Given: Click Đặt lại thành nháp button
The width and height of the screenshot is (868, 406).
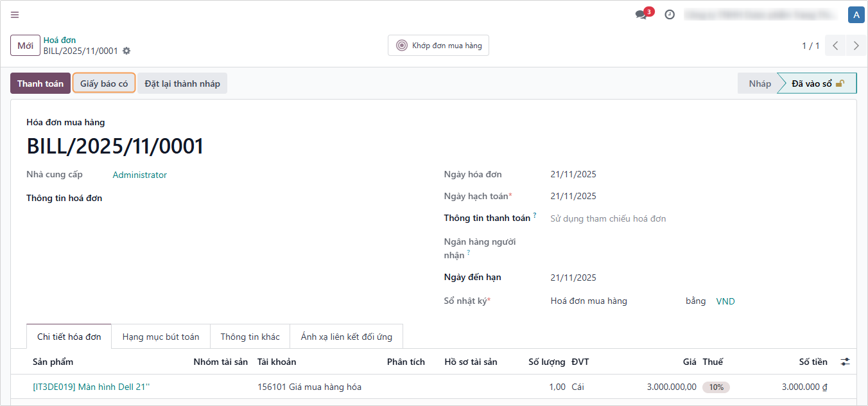Looking at the screenshot, I should (182, 84).
